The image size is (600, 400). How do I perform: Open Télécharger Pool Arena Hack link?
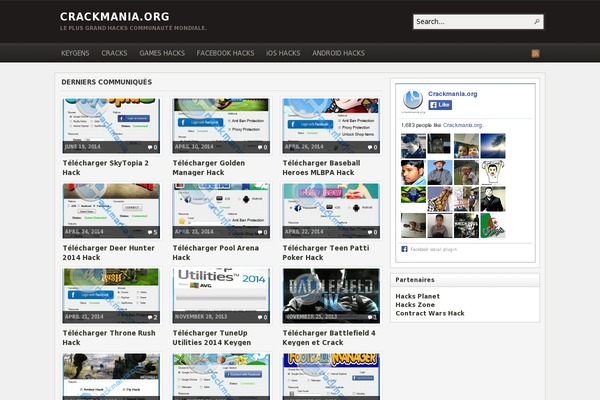[215, 253]
